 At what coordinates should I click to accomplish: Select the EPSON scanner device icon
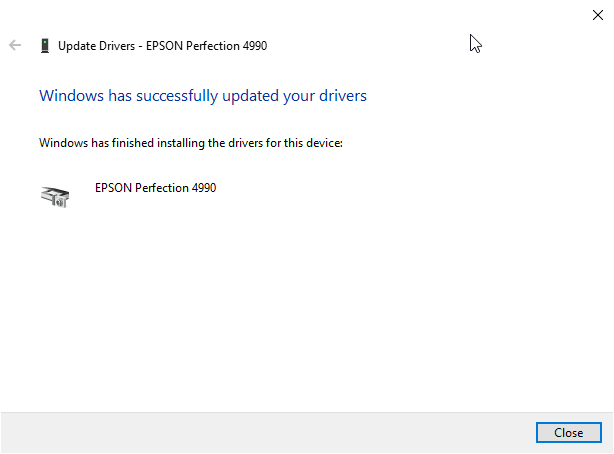tap(55, 196)
